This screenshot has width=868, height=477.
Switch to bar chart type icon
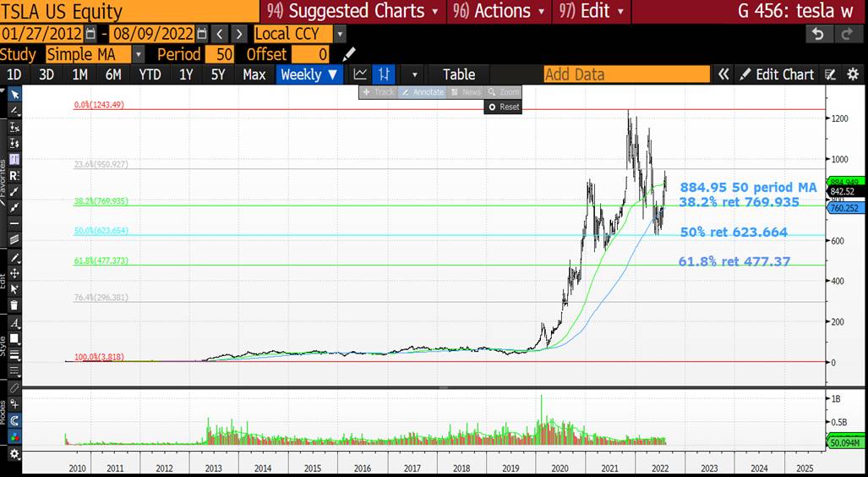point(384,74)
